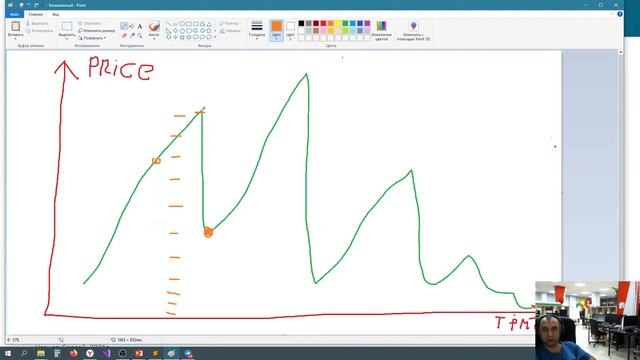
Task: Open the shape Outline dropdown
Action: (230, 24)
